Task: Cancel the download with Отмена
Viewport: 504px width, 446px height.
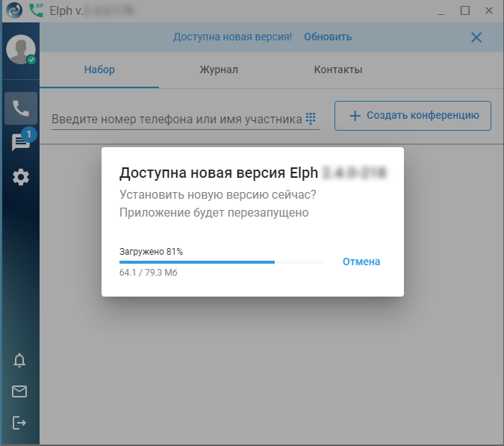Action: 361,261
